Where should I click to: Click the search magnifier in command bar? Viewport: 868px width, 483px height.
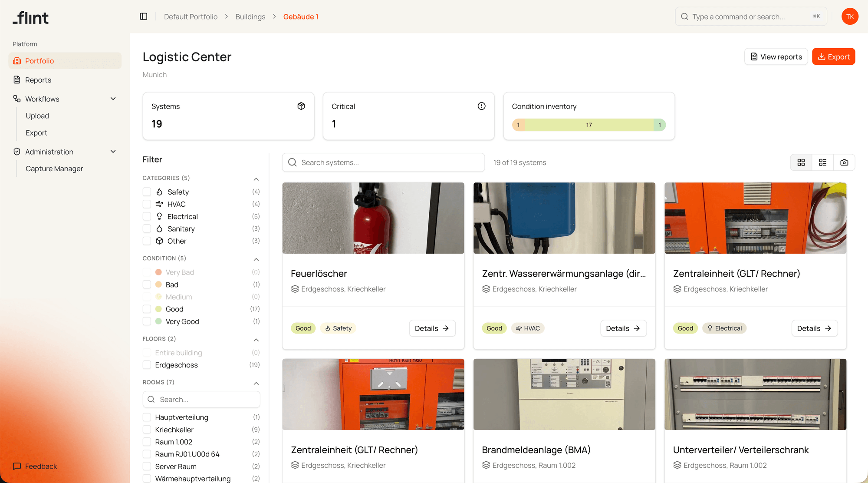point(684,17)
